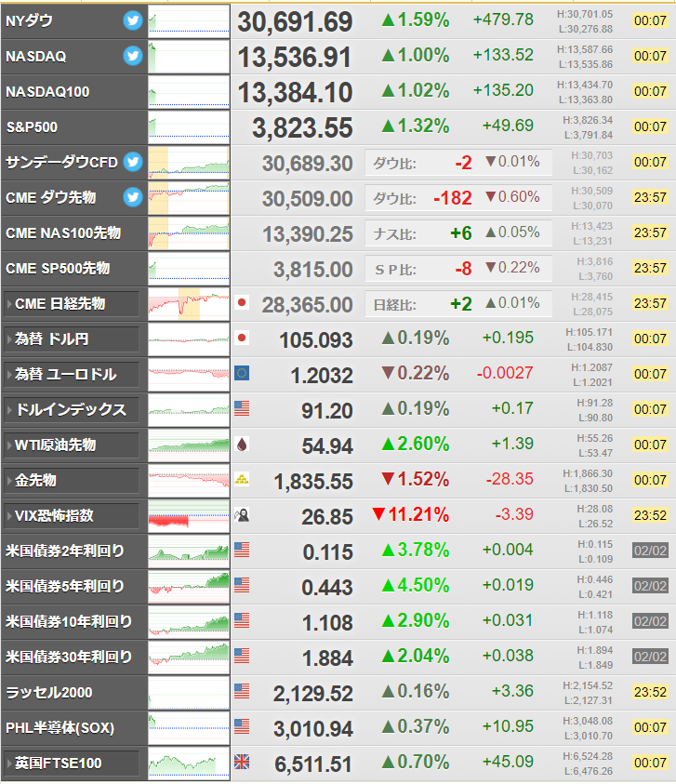Click the Twitter icon beside CME ダウ先物

pyautogui.click(x=132, y=197)
